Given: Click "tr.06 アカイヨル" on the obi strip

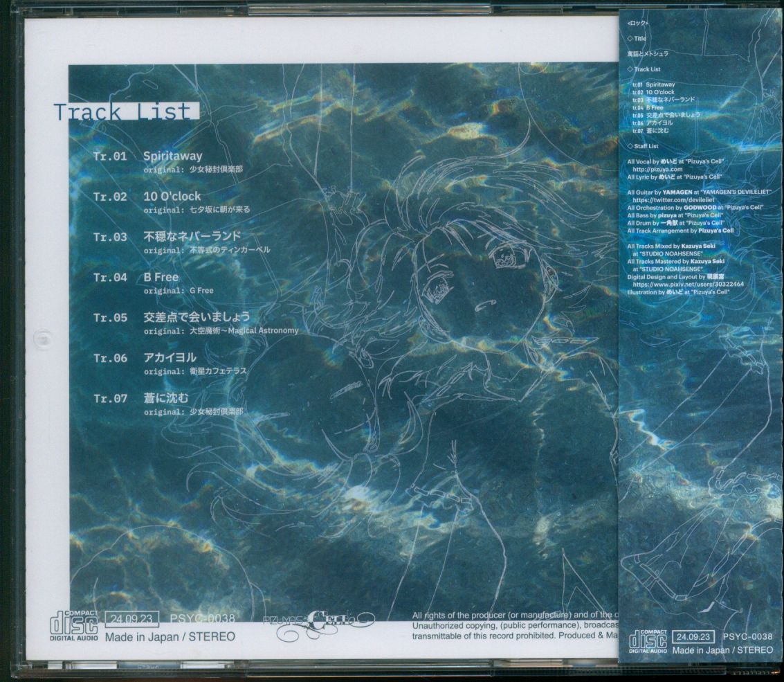Looking at the screenshot, I should click(653, 123).
